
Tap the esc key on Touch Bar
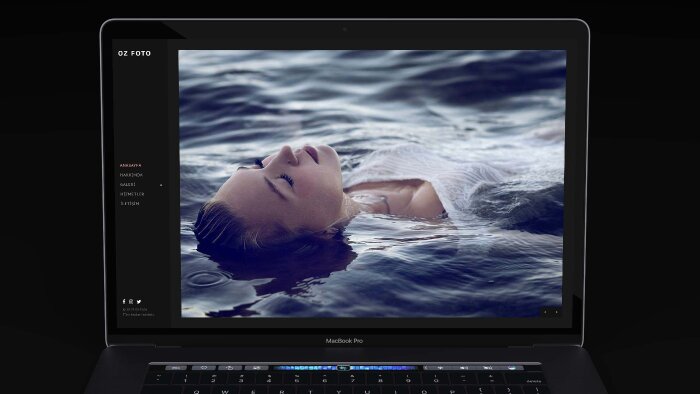(175, 368)
